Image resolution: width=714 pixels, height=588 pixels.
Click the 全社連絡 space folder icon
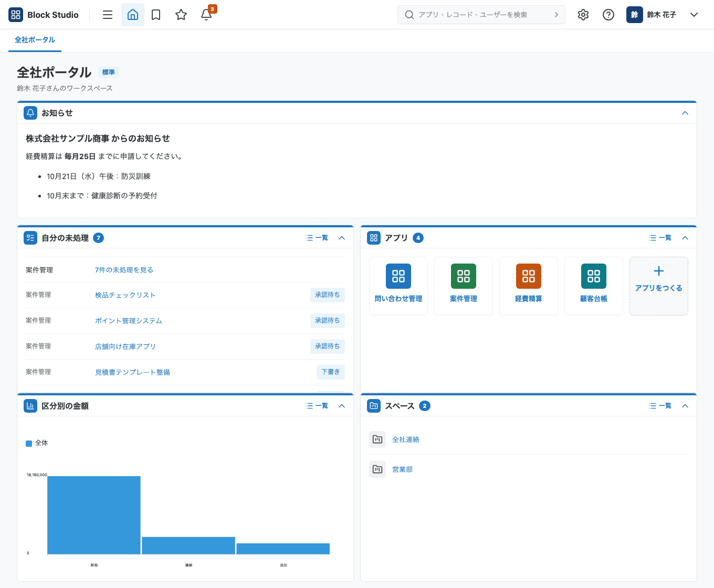click(x=377, y=439)
